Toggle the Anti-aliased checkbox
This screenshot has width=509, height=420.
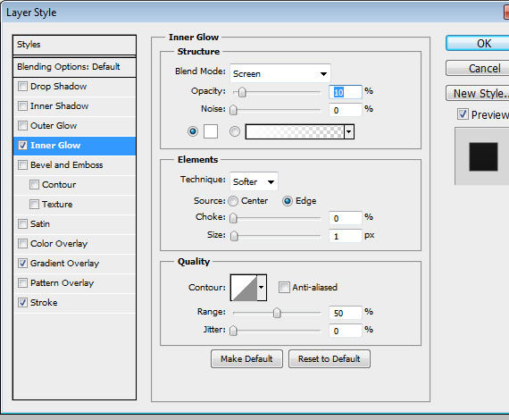[284, 288]
